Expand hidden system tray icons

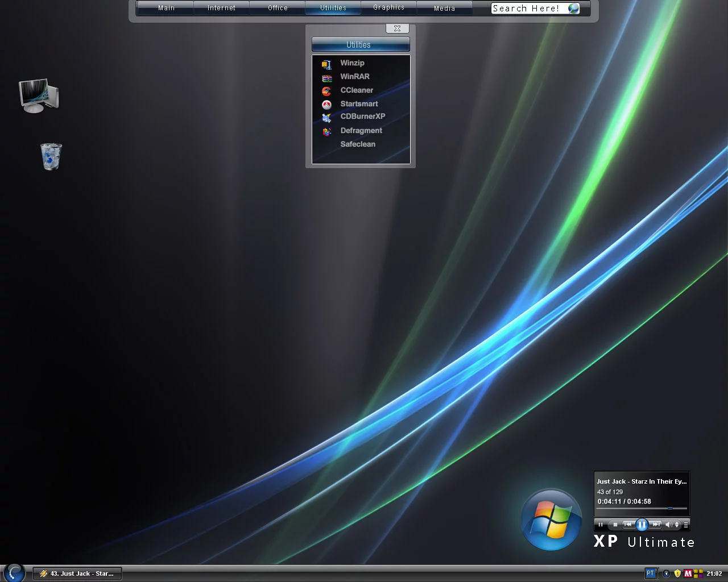click(666, 573)
